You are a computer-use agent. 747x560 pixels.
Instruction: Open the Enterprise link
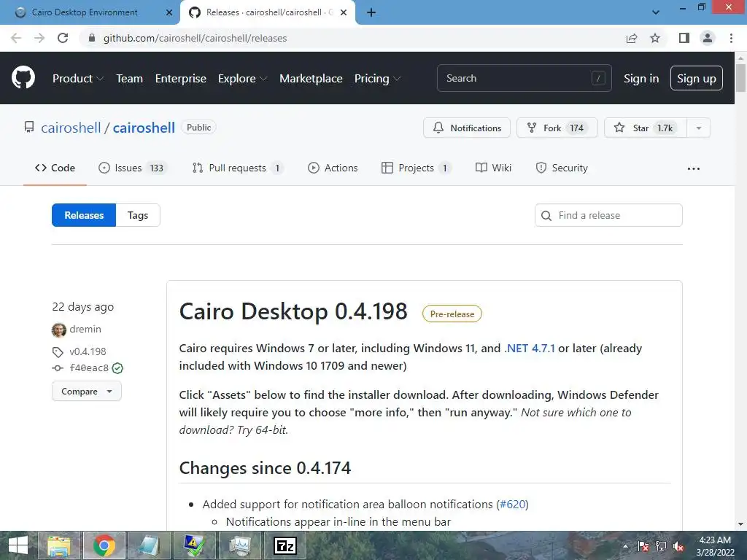pos(181,79)
